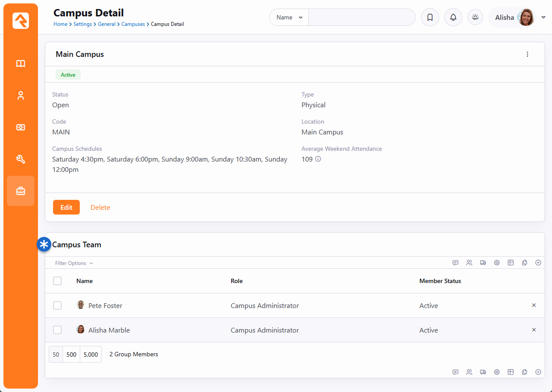Screen dimensions: 552x392
Task: Check the box next to Pete Foster
Action: (x=57, y=305)
